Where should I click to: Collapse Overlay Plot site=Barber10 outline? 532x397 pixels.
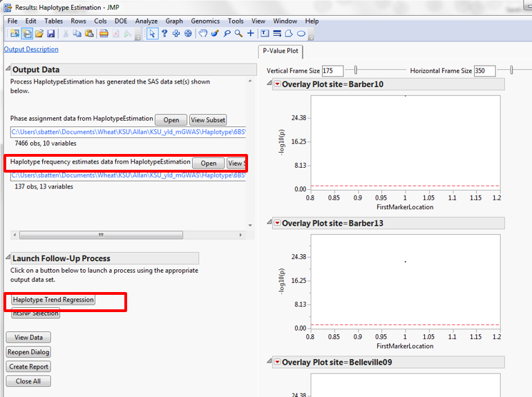coord(269,83)
